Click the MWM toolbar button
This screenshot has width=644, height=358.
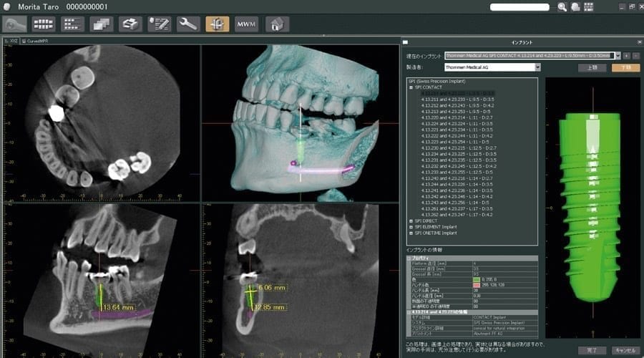[x=246, y=24]
